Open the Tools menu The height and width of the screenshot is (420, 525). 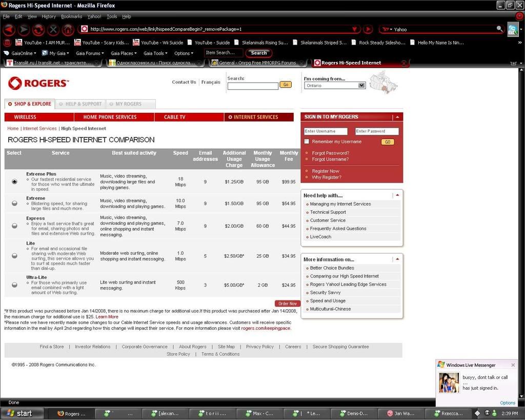point(112,16)
